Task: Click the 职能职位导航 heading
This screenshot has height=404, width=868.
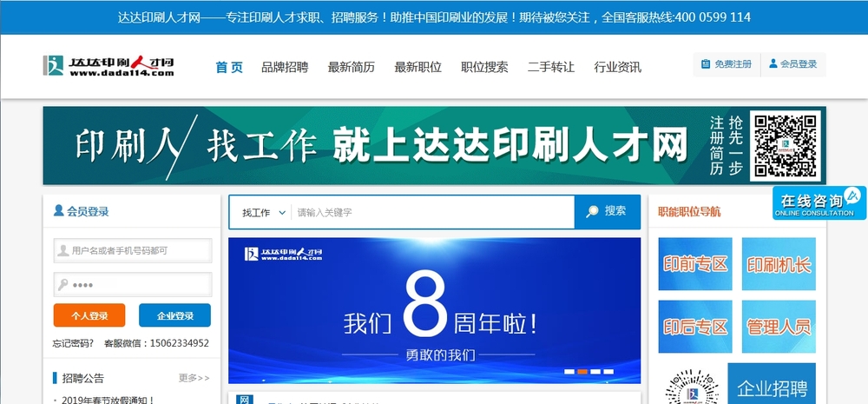Action: tap(689, 212)
